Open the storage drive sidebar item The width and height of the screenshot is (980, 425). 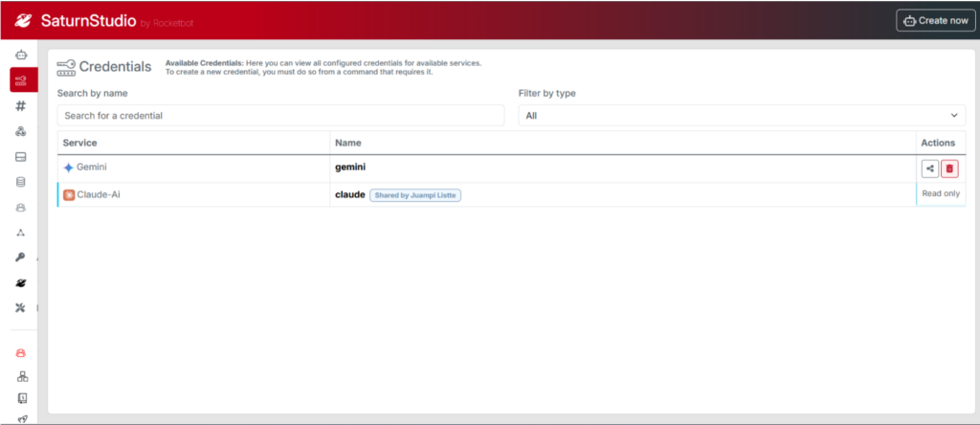click(x=21, y=157)
